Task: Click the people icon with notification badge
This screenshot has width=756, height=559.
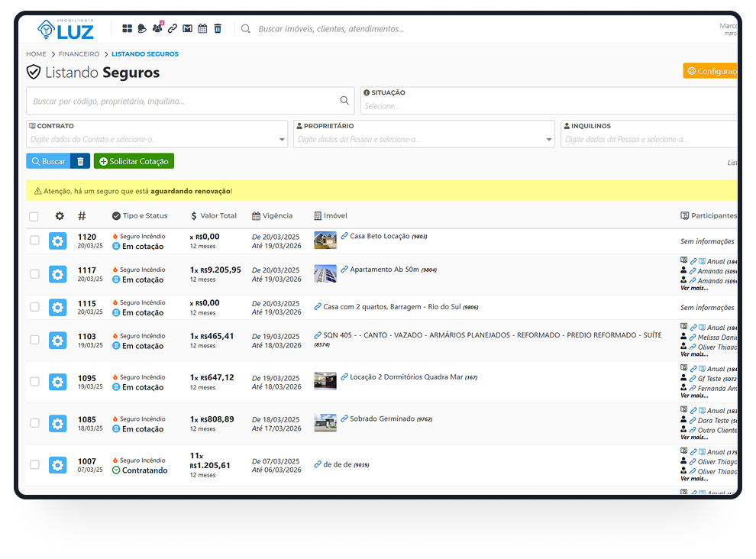Action: click(157, 29)
